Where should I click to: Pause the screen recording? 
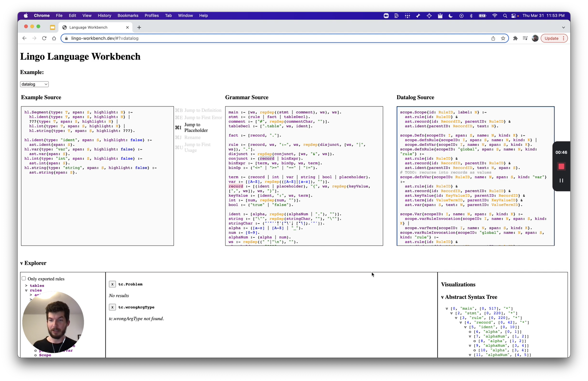561,181
